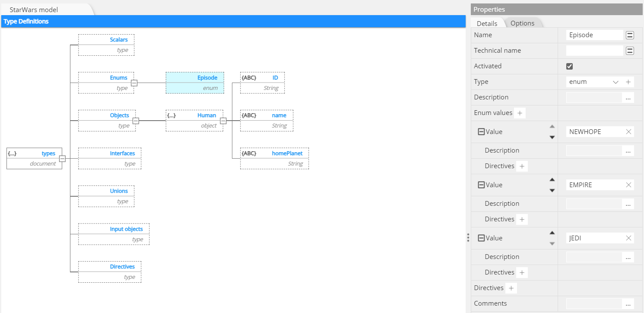The width and height of the screenshot is (644, 313).
Task: Add a directive to the NEWHOPE value
Action: click(522, 166)
